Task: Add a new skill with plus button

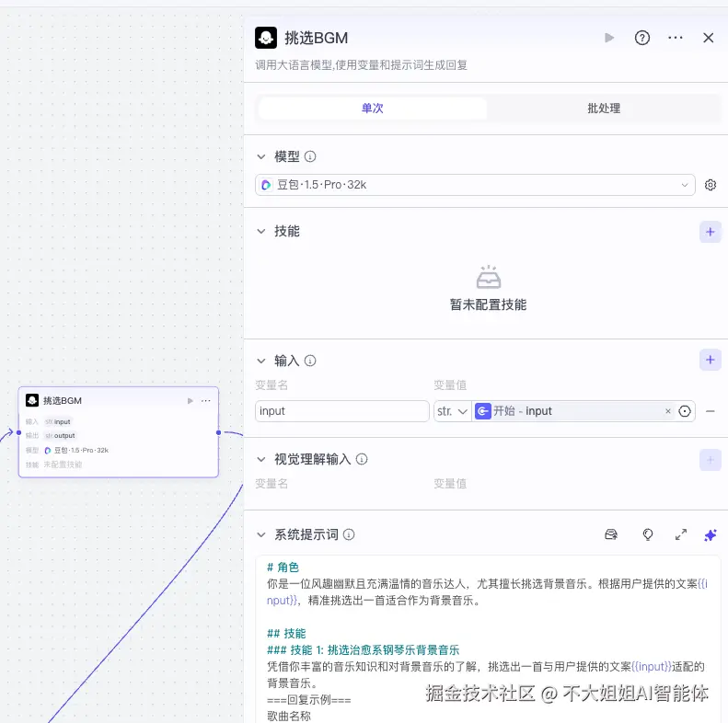Action: click(711, 232)
